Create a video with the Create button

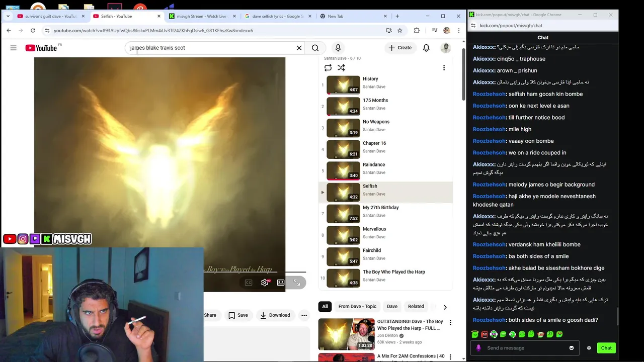pos(400,48)
